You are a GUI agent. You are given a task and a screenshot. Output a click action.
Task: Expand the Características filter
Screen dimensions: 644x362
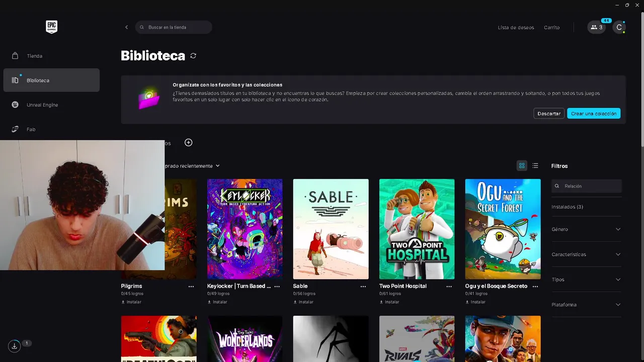586,254
